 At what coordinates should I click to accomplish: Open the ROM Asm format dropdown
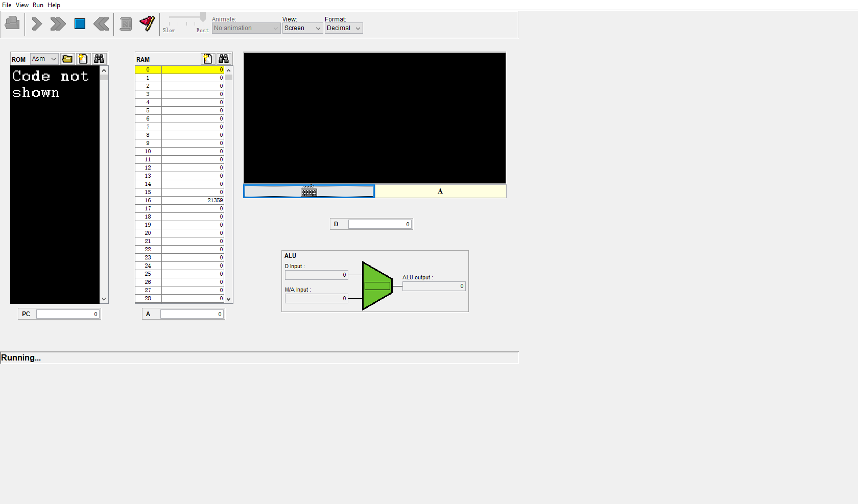click(44, 59)
